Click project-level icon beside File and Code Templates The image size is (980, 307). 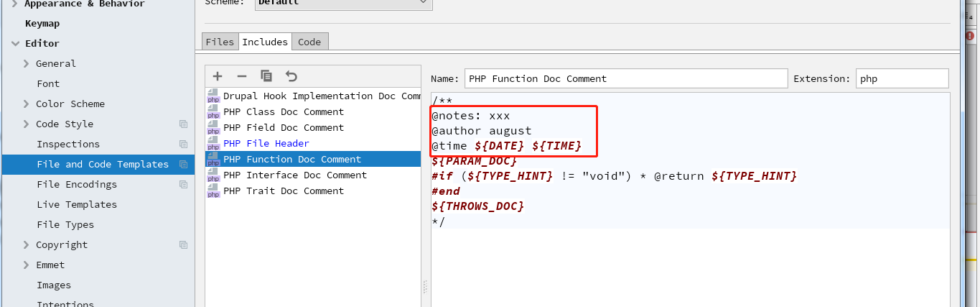click(183, 164)
